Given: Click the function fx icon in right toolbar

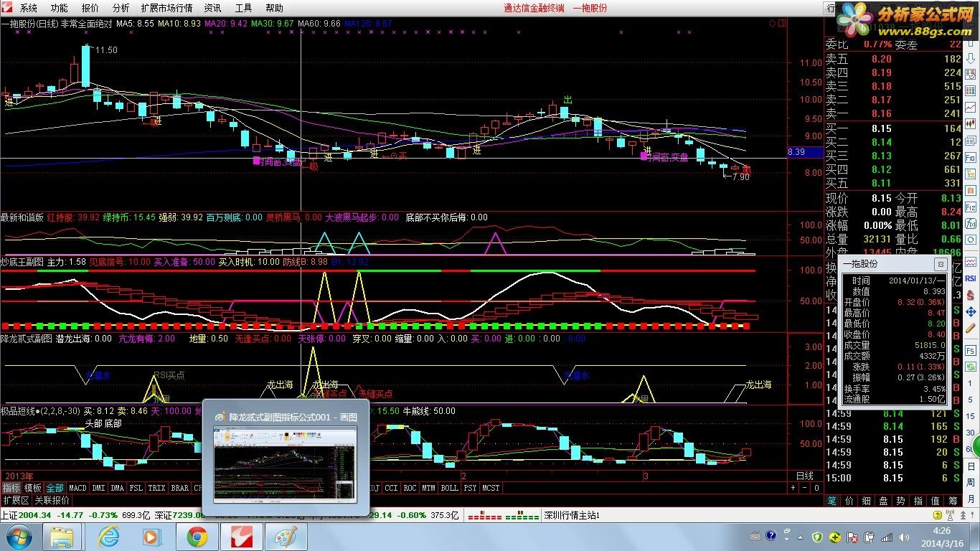Looking at the screenshot, I should point(971,224).
